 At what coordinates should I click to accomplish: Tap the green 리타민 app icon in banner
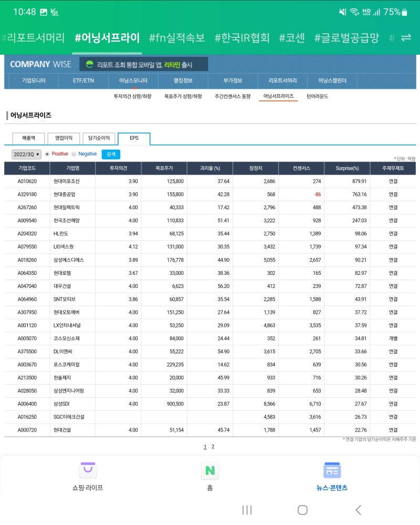(89, 64)
